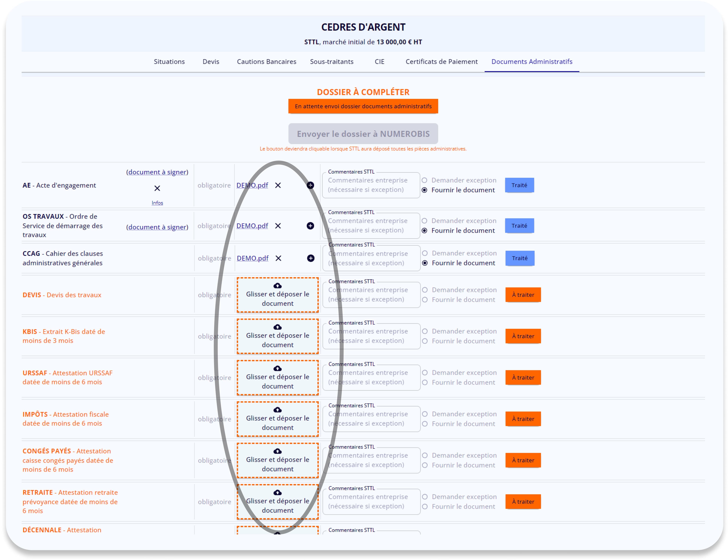
Task: Click the plus icon on the CCAG row
Action: click(x=311, y=258)
